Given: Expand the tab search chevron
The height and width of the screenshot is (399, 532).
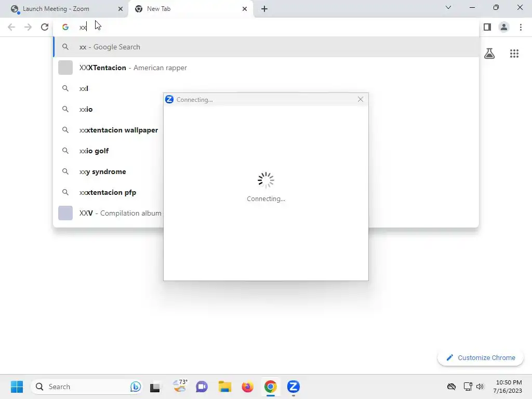Looking at the screenshot, I should point(448,7).
